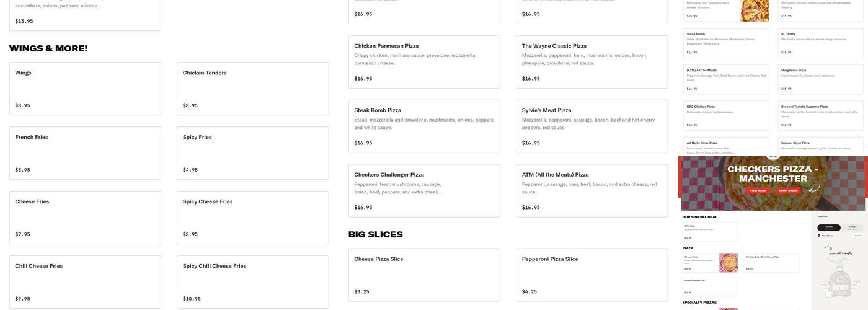This screenshot has width=868, height=310.
Task: Select the Pepperoni Pizza Slice
Action: click(x=591, y=275)
